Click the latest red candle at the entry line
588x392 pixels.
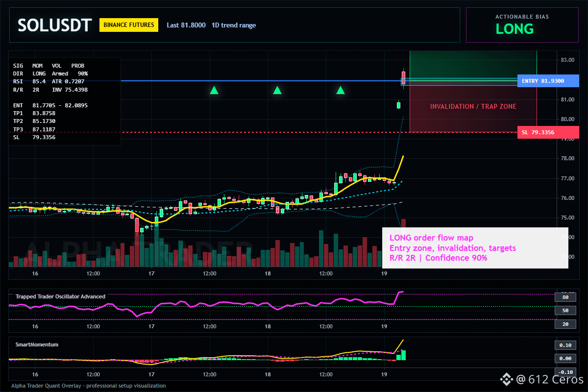point(403,77)
